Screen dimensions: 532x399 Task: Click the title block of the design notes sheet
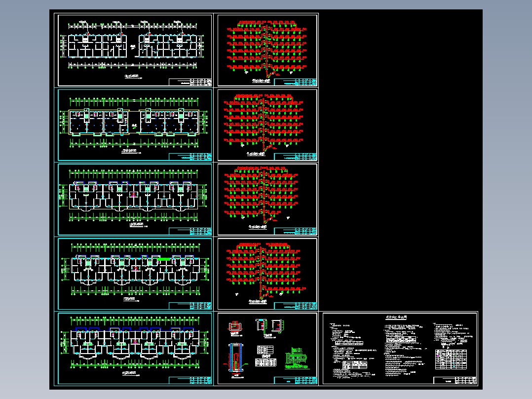(x=455, y=380)
